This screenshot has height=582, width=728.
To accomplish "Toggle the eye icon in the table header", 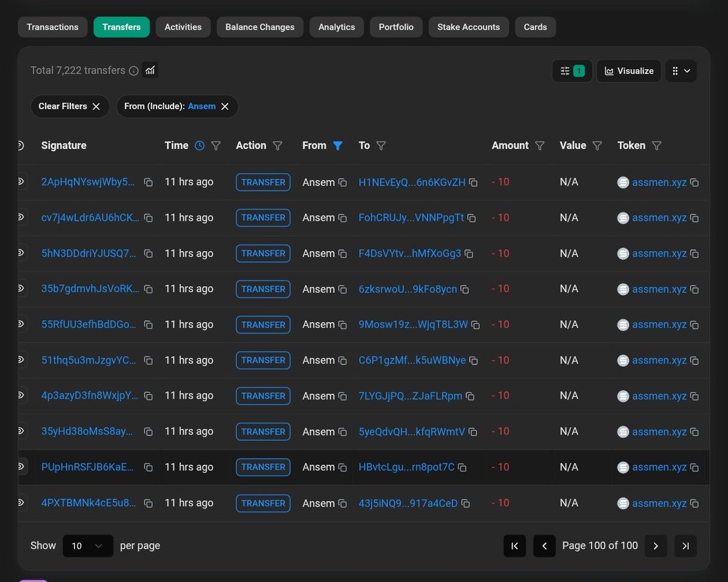I will tap(21, 145).
